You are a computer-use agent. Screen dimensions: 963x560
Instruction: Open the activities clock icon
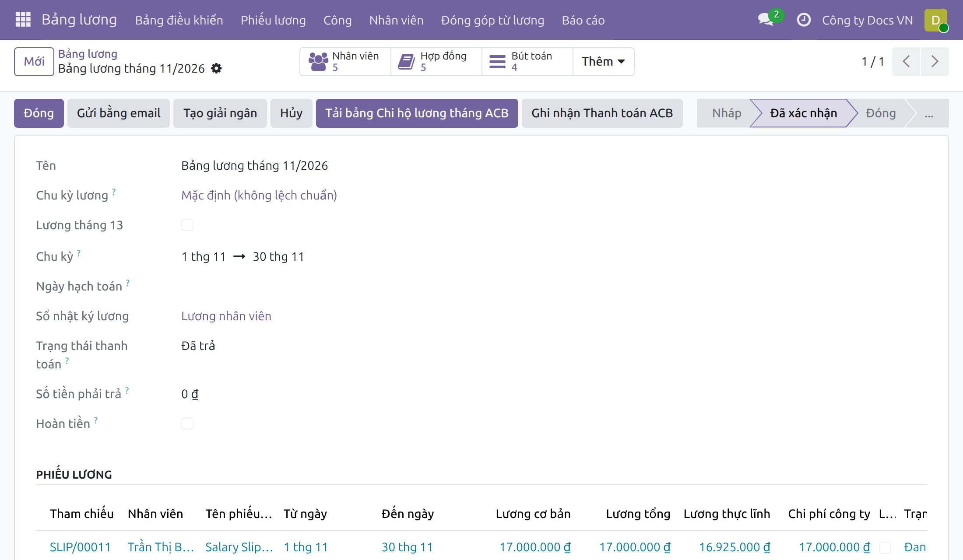(x=804, y=20)
